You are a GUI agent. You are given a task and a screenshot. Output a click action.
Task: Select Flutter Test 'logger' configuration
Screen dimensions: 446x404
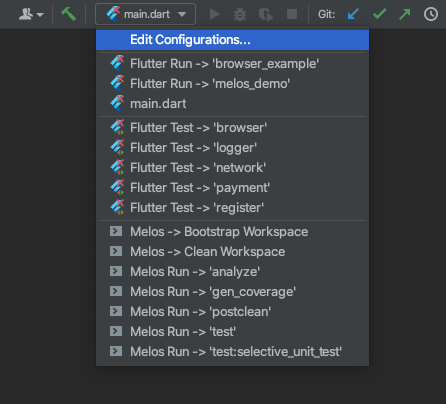pyautogui.click(x=232, y=147)
